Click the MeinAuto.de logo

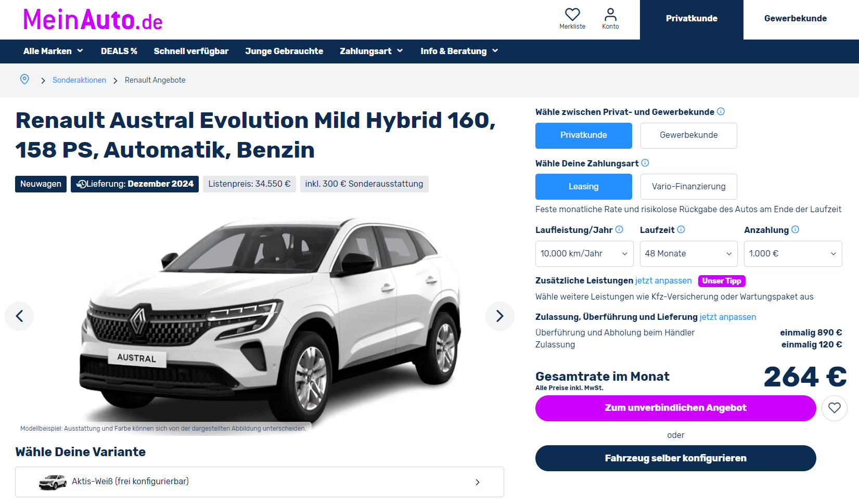pyautogui.click(x=93, y=20)
